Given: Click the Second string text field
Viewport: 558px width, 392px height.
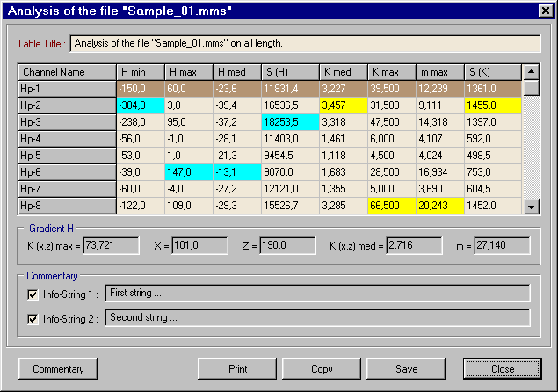Looking at the screenshot, I should [x=317, y=317].
